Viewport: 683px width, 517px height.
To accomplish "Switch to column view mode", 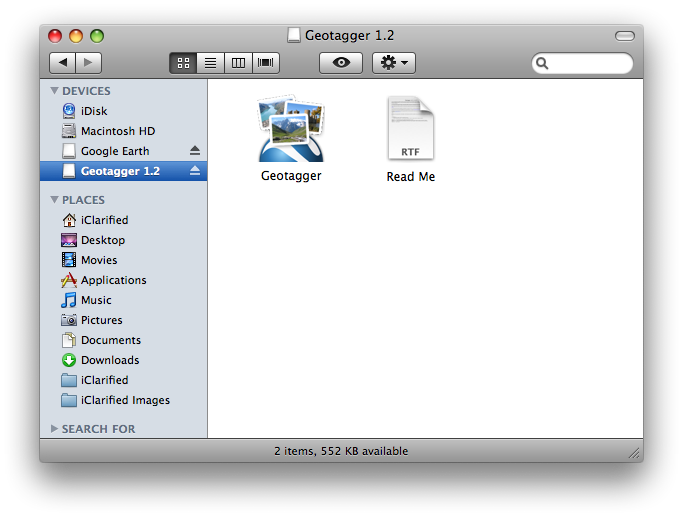I will [x=238, y=63].
